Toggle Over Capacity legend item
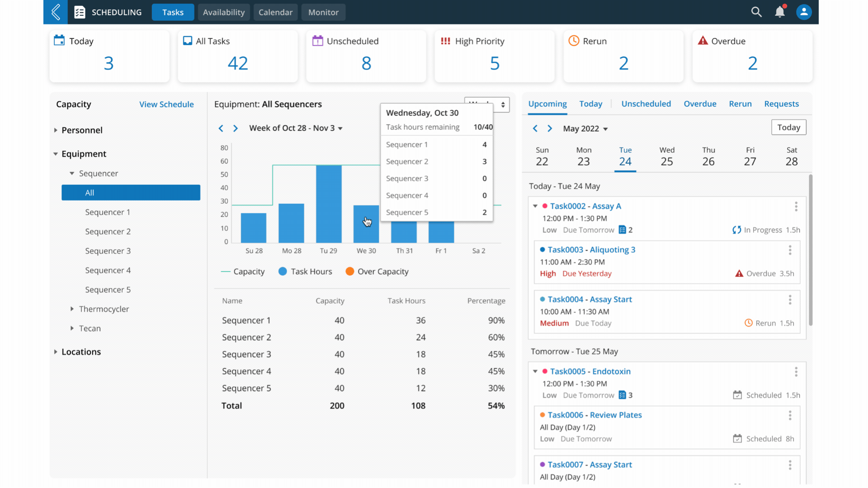This screenshot has height=488, width=868. pos(377,272)
